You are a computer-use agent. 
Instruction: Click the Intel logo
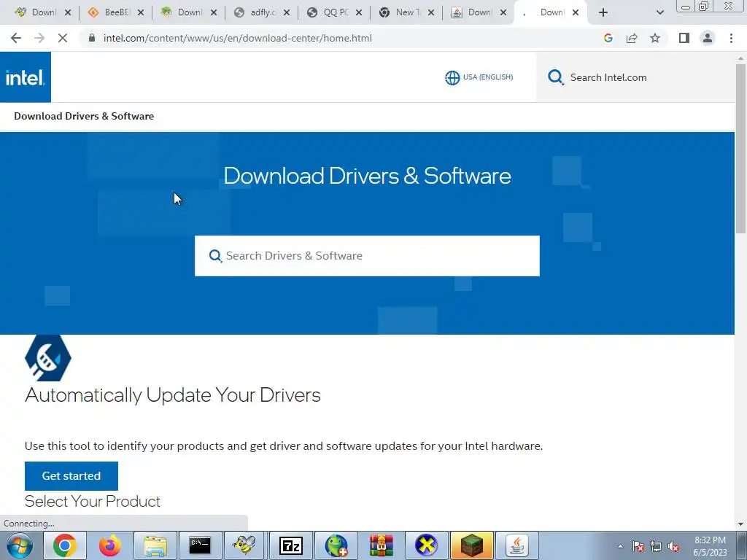26,77
